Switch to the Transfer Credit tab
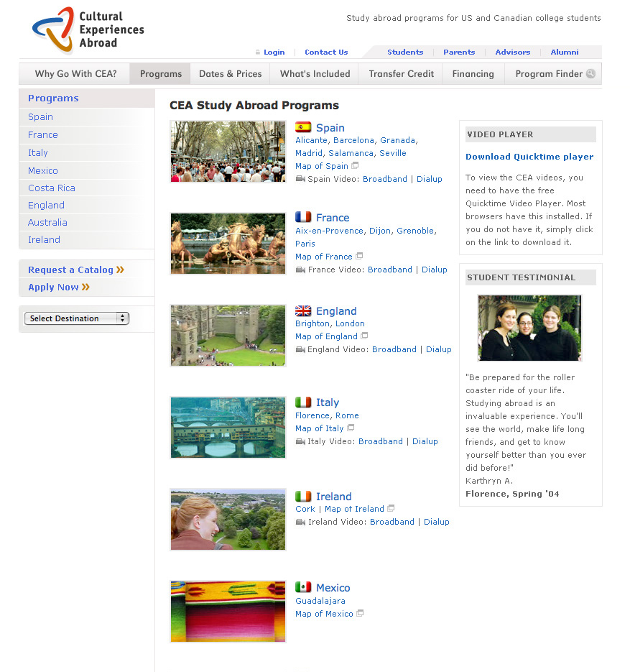 click(401, 73)
